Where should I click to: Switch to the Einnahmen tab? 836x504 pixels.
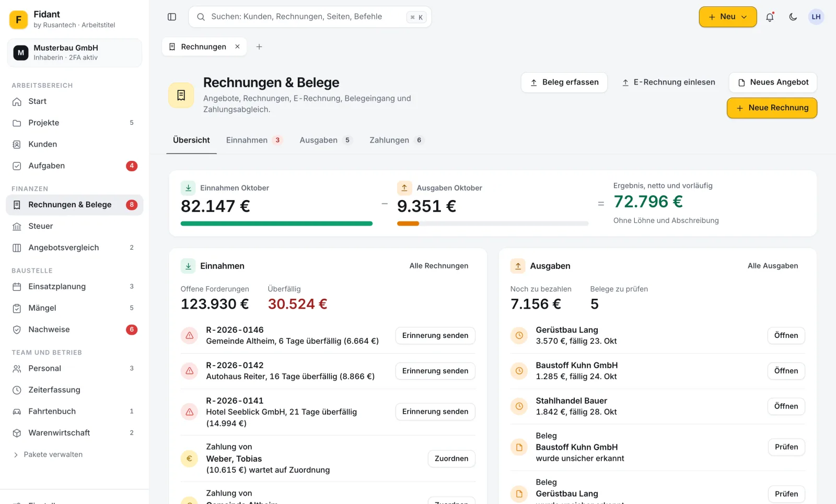pyautogui.click(x=253, y=140)
